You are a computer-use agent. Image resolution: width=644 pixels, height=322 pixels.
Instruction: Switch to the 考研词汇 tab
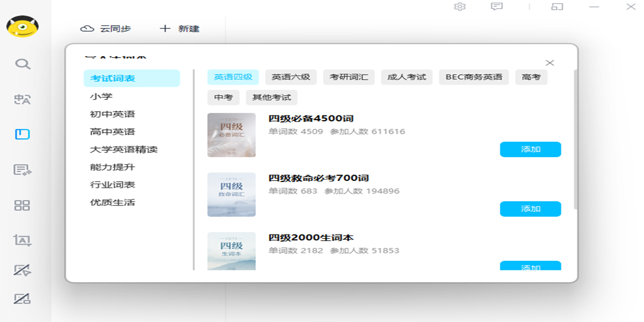349,77
